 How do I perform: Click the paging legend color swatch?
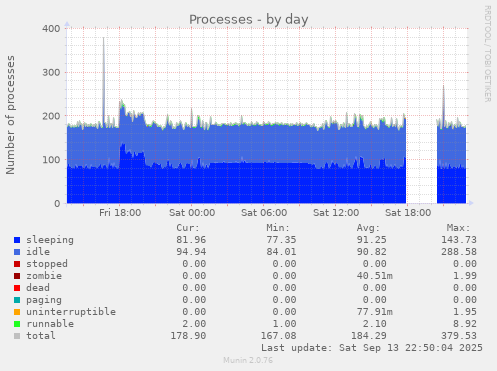pyautogui.click(x=17, y=300)
